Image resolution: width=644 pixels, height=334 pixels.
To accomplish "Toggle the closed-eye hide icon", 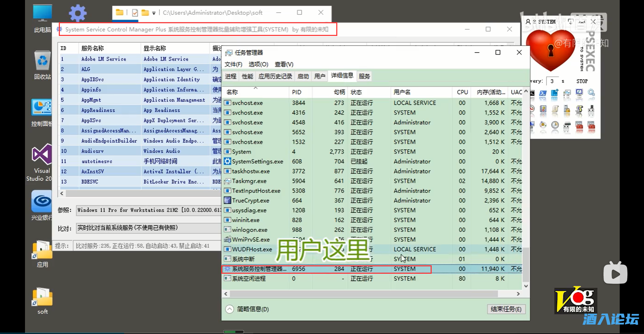I will pyautogui.click(x=582, y=22).
